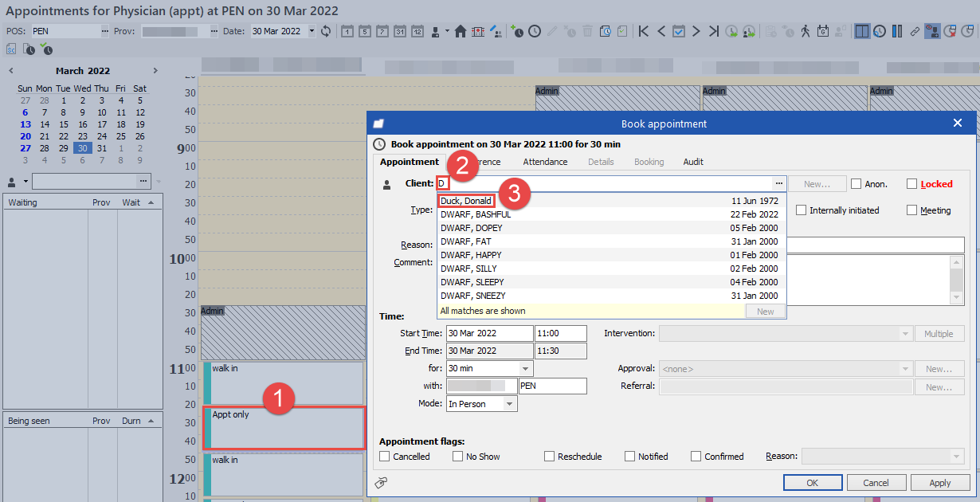980x502 pixels.
Task: Click the add appointment clock-plus icon
Action: 517,31
